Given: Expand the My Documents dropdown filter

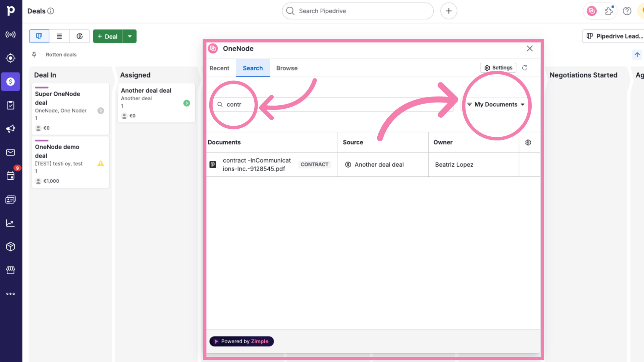Looking at the screenshot, I should [x=495, y=104].
